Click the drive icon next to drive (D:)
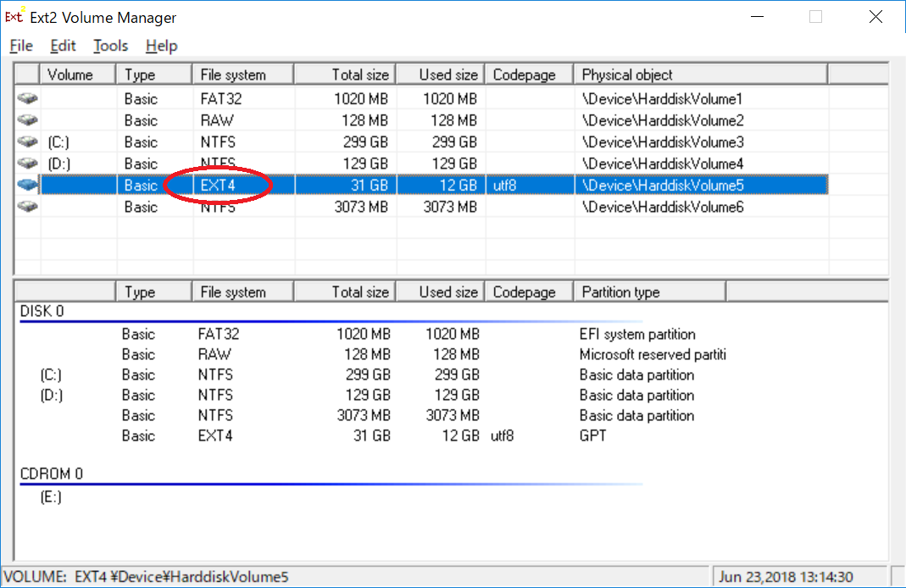Screen dimensions: 906x588 pyautogui.click(x=27, y=163)
